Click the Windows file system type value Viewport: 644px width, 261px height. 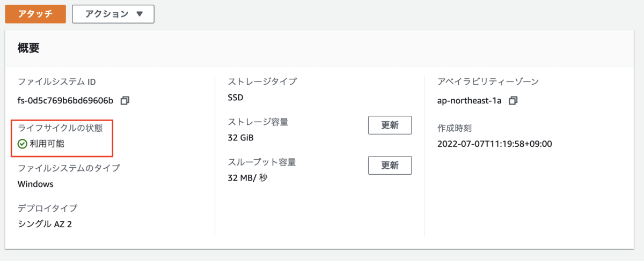[x=35, y=184]
